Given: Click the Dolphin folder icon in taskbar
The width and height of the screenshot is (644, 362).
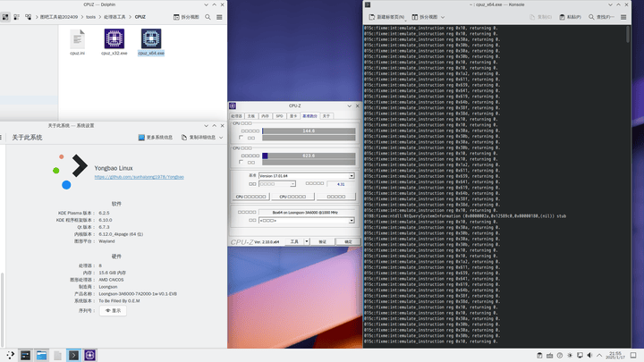Looking at the screenshot, I should [42, 355].
